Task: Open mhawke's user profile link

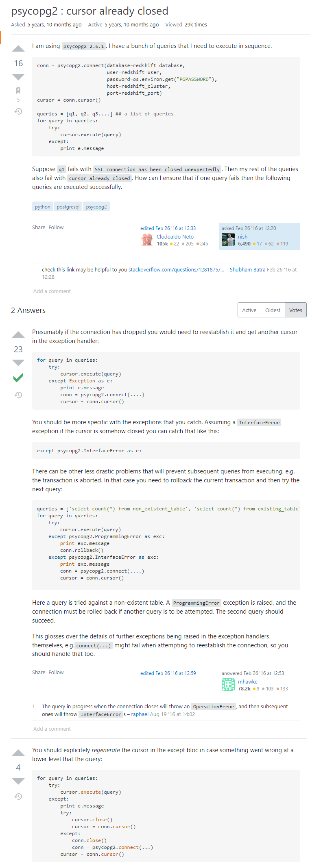Action: [248, 681]
